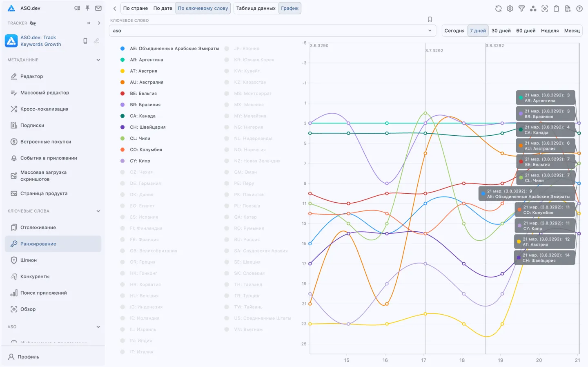The width and height of the screenshot is (588, 367).
Task: Collapse the МЕТАДАННЫЕ sidebar section
Action: [x=98, y=60]
